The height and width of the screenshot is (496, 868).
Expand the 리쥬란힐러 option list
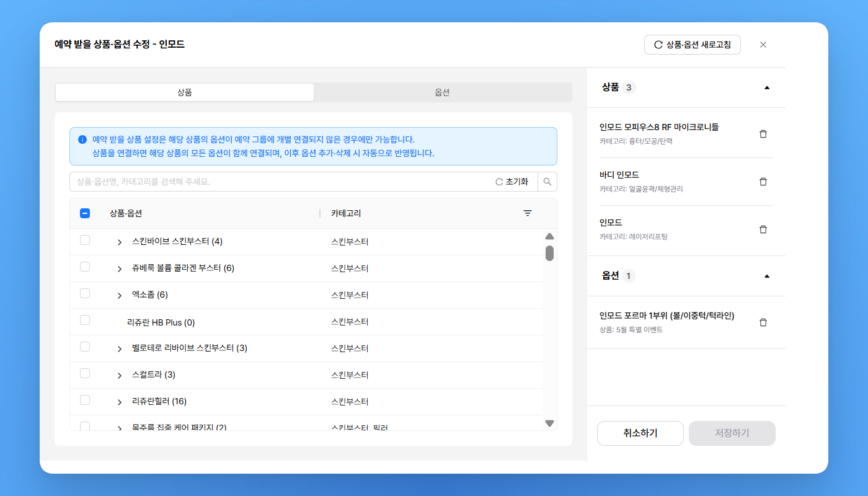pyautogui.click(x=120, y=402)
